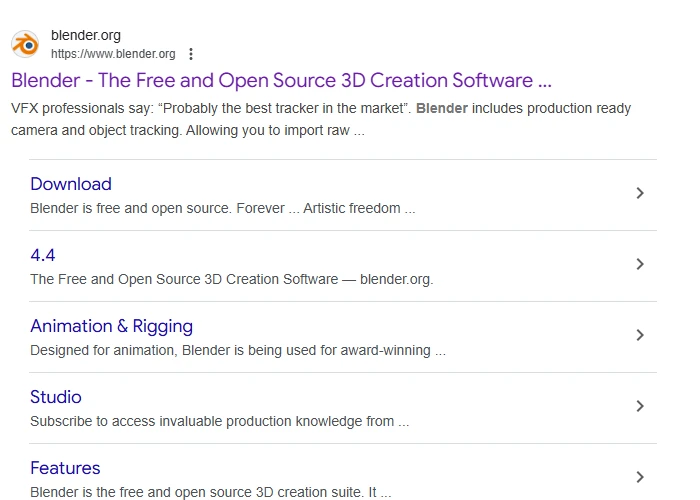The width and height of the screenshot is (700, 500).
Task: Click 'Blender is the free and open source 3D creation suite' text
Action: [x=211, y=492]
